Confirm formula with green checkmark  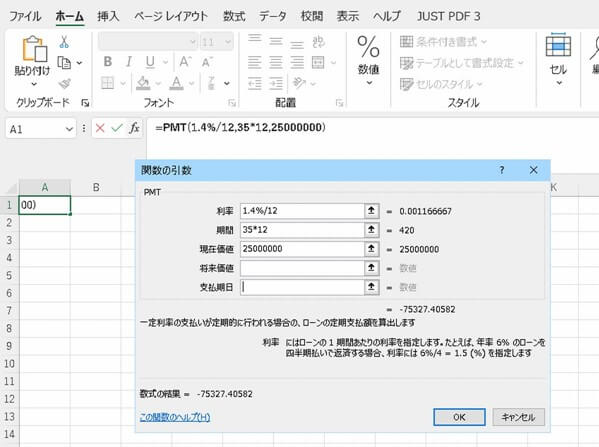point(117,128)
